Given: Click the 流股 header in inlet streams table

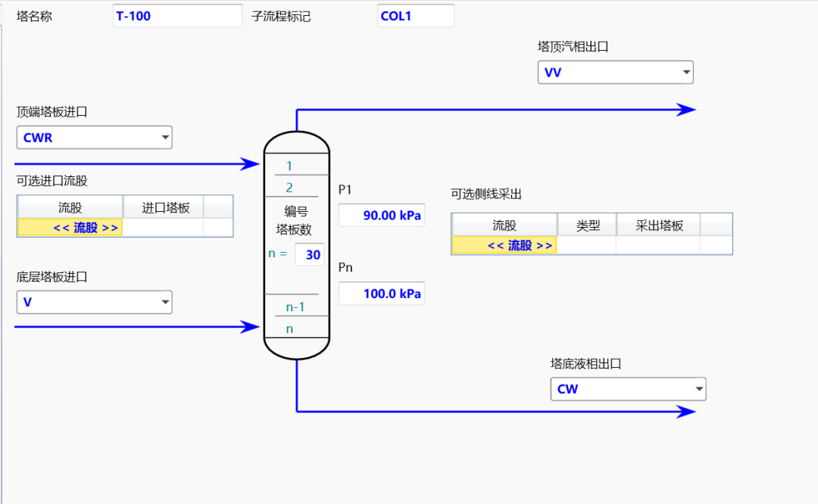Looking at the screenshot, I should pyautogui.click(x=70, y=206).
